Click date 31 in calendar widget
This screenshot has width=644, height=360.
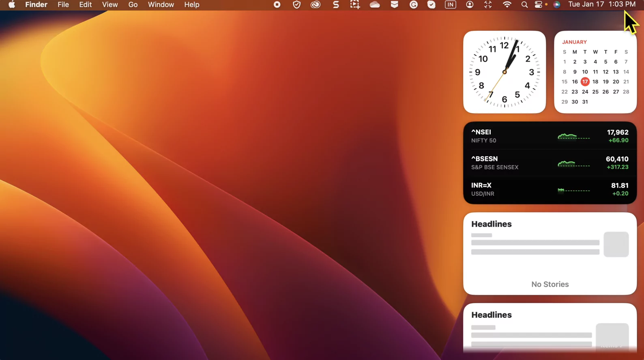click(585, 102)
